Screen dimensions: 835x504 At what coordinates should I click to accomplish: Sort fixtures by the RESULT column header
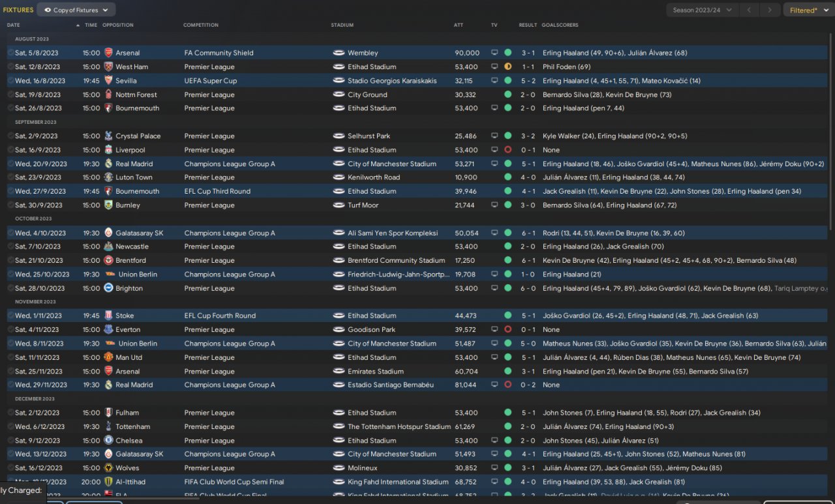[528, 25]
